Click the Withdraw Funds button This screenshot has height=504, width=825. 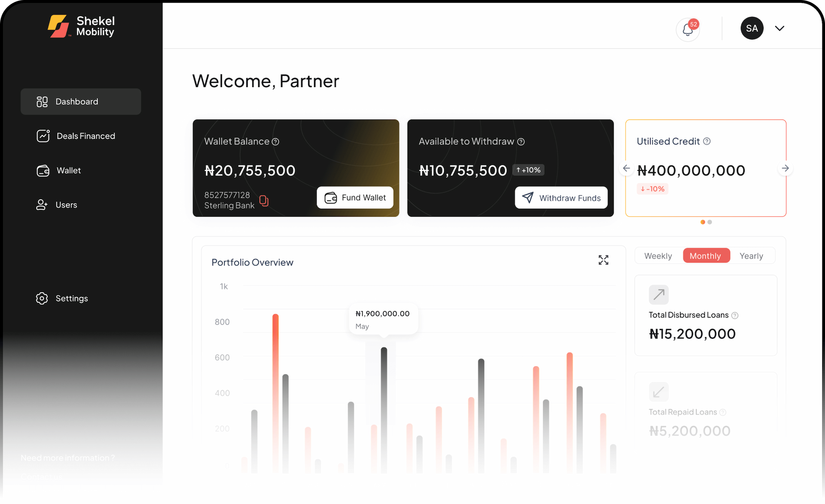click(x=561, y=198)
